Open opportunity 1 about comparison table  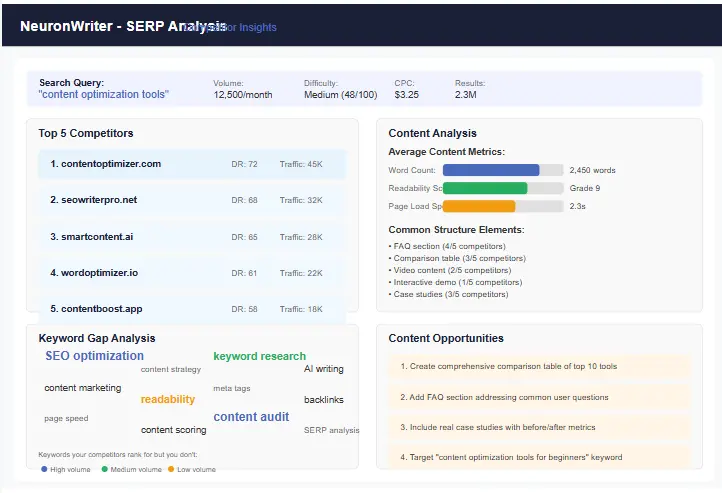tap(539, 366)
